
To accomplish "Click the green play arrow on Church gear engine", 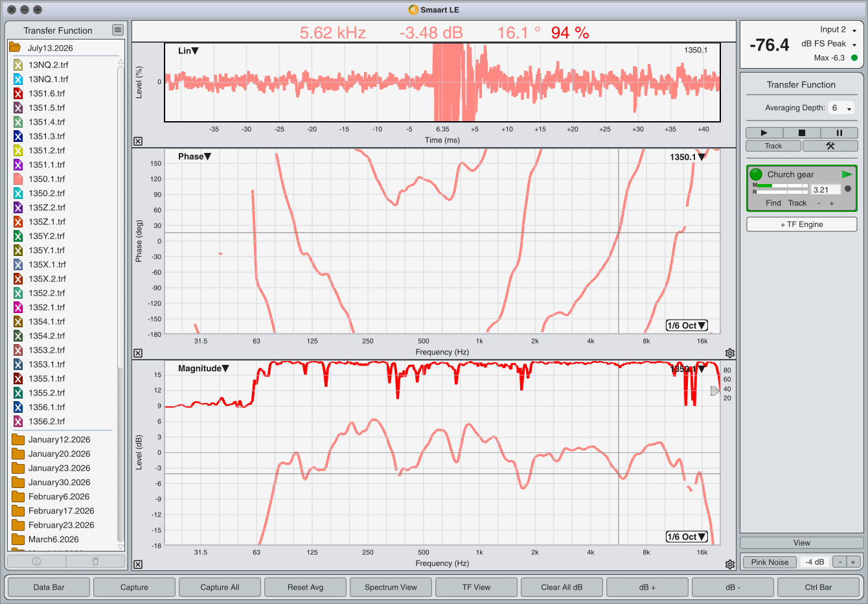I will pos(847,174).
